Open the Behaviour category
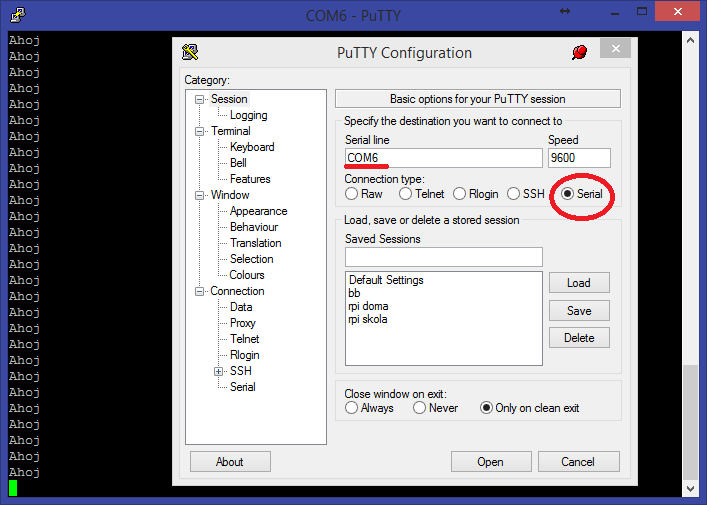Screen dimensions: 707x505 click(254, 227)
